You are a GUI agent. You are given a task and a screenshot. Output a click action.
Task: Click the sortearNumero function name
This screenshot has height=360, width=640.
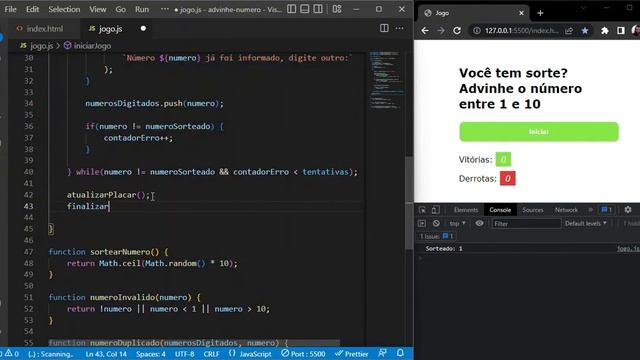point(120,252)
